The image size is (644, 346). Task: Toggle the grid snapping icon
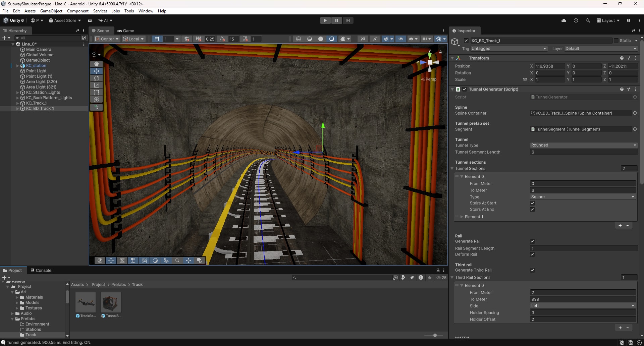187,39
